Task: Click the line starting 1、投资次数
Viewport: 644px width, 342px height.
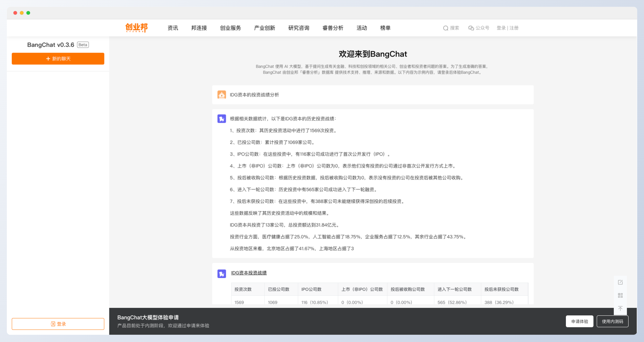Action: point(284,131)
